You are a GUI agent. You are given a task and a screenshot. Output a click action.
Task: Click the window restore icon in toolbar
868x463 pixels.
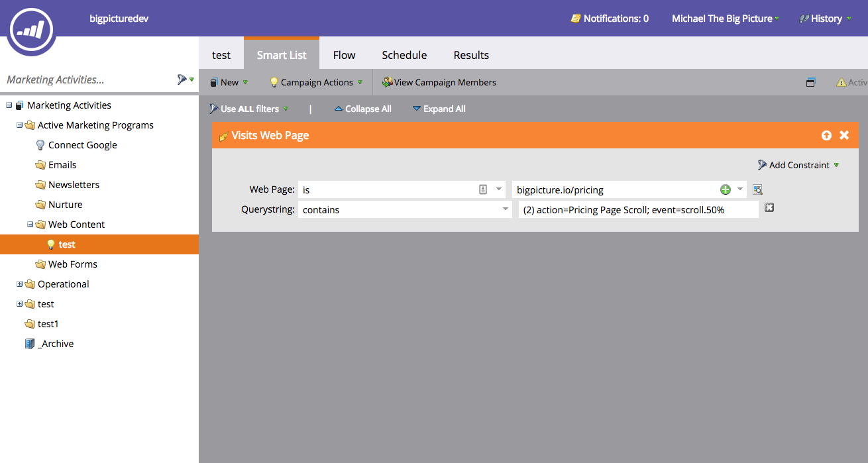810,83
